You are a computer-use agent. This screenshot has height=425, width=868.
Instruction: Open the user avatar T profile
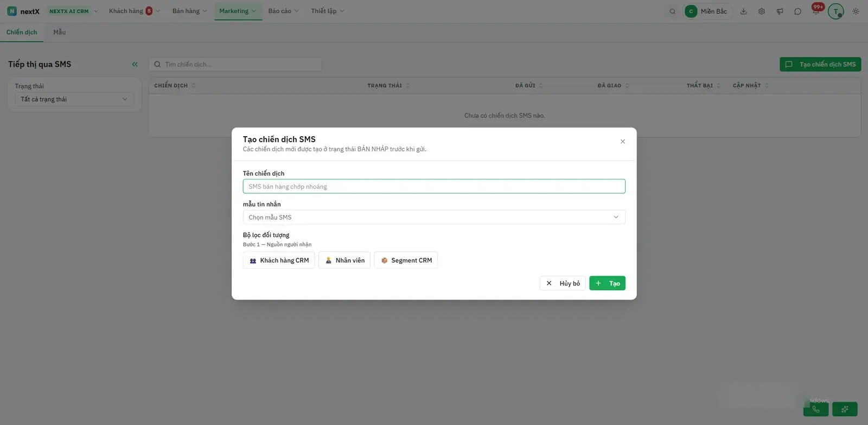(836, 11)
